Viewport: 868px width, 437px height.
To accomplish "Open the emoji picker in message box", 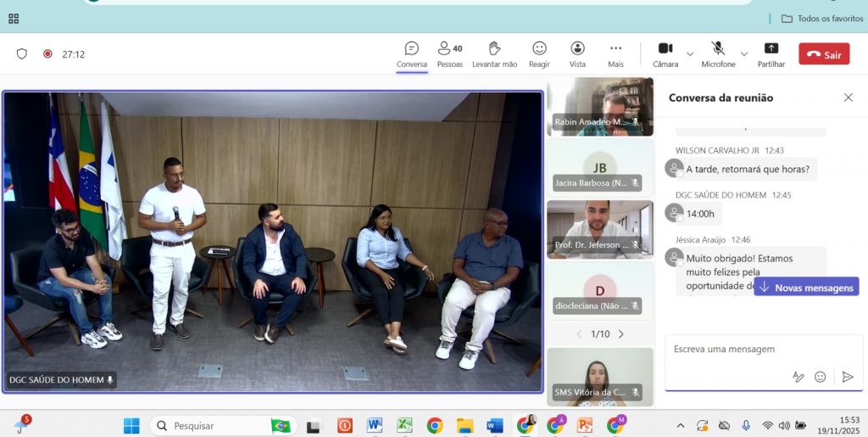I will point(820,377).
